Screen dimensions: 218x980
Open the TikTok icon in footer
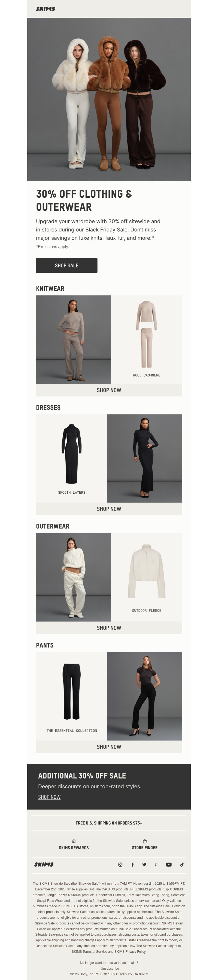pyautogui.click(x=182, y=864)
